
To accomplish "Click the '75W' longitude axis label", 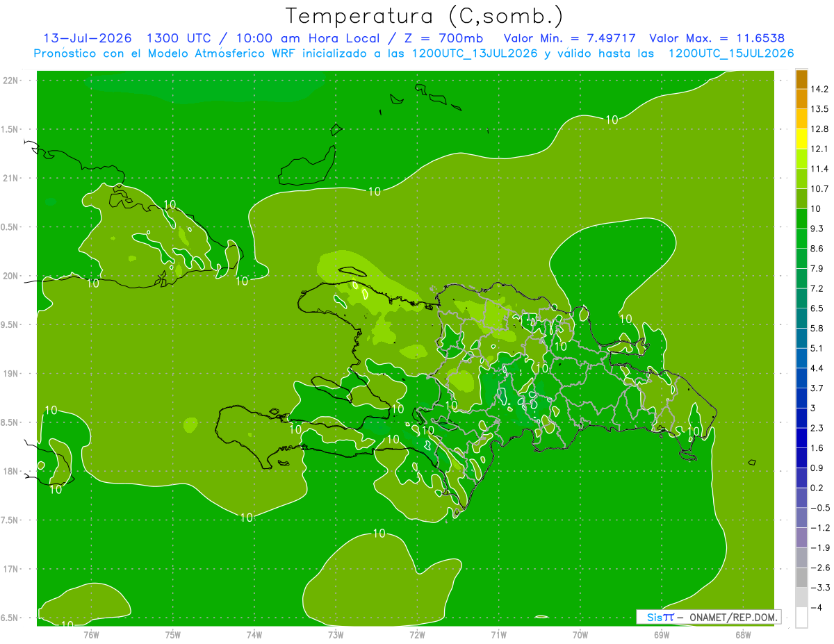I will click(172, 634).
